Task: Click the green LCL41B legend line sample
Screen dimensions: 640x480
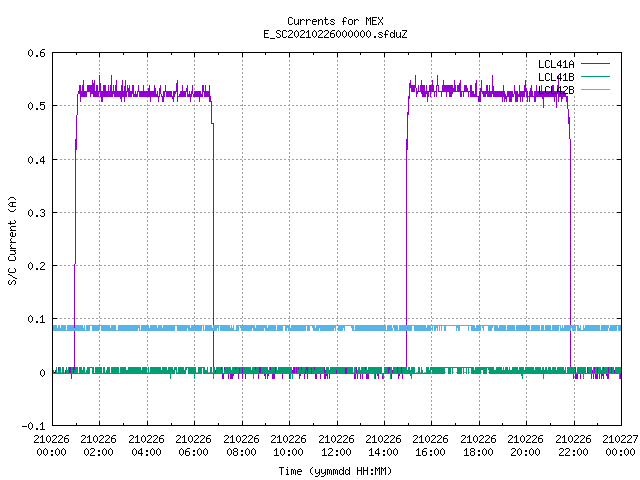Action: [595, 76]
